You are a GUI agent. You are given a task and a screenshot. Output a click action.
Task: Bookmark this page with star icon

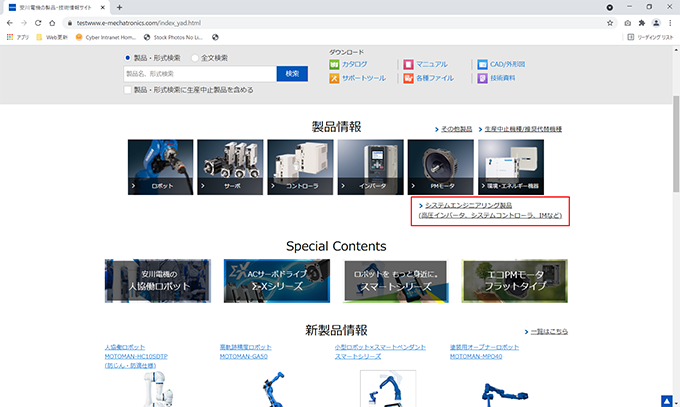coord(610,23)
